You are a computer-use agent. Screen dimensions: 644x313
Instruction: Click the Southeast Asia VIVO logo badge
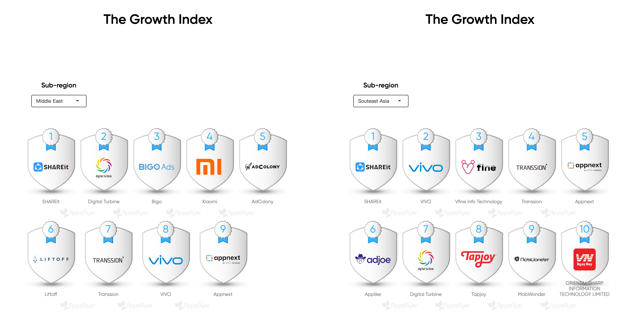tap(425, 167)
